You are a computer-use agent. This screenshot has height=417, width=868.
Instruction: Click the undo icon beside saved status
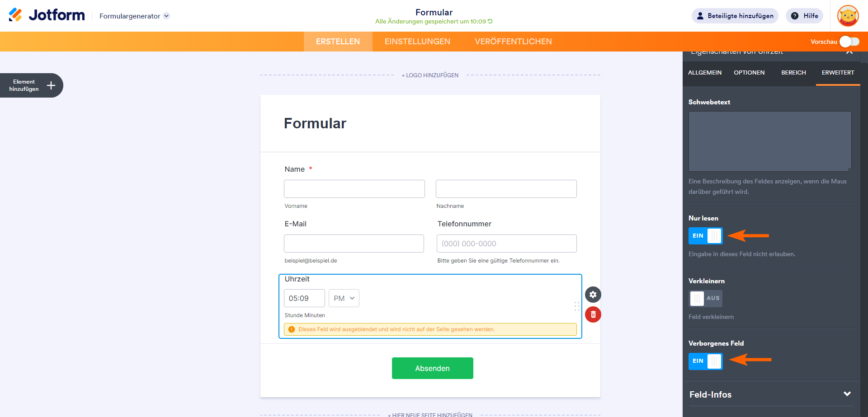click(490, 21)
